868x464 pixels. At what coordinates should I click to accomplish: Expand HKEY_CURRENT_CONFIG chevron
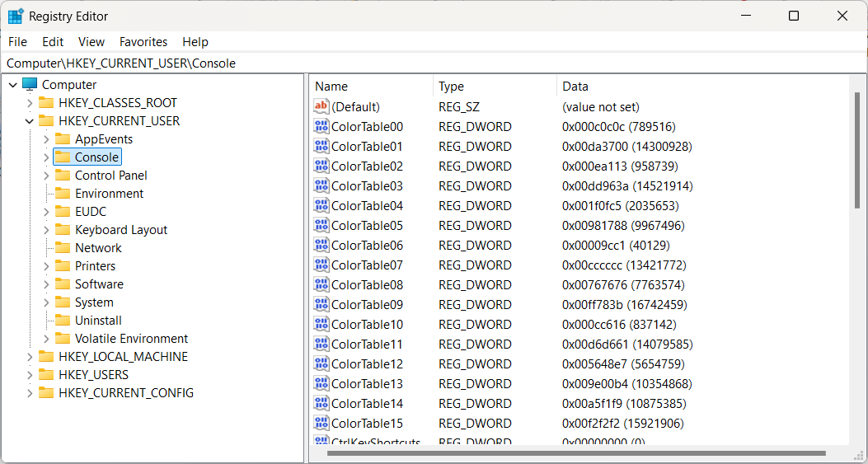(30, 393)
